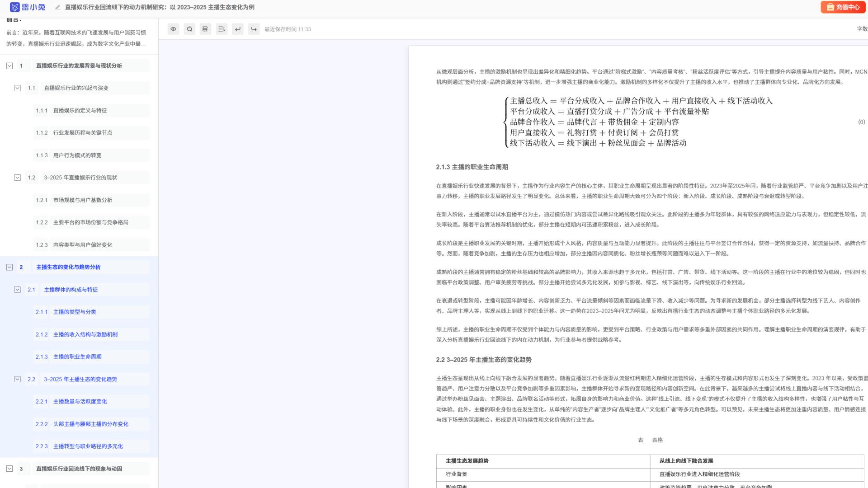Open the search magnifier icon
The width and height of the screenshot is (868, 488).
(x=189, y=29)
